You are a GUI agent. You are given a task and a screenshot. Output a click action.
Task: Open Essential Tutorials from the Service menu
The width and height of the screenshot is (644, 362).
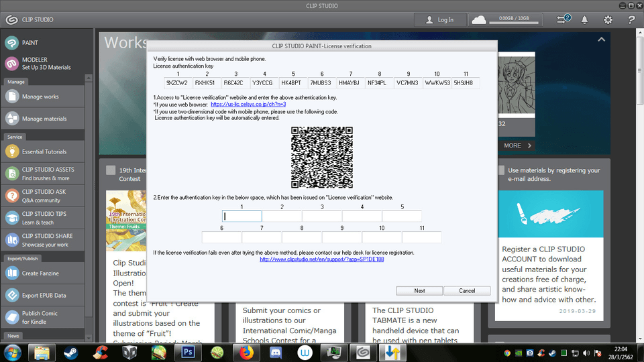tap(44, 152)
